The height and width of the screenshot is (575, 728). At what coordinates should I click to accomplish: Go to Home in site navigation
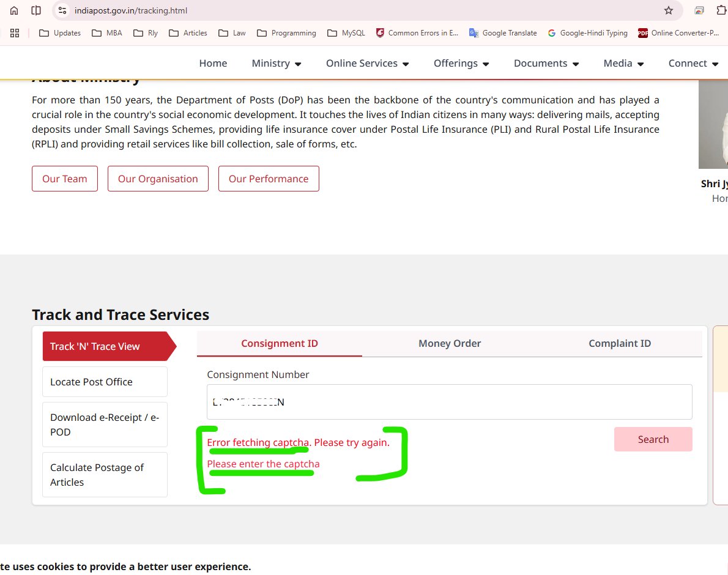(213, 63)
